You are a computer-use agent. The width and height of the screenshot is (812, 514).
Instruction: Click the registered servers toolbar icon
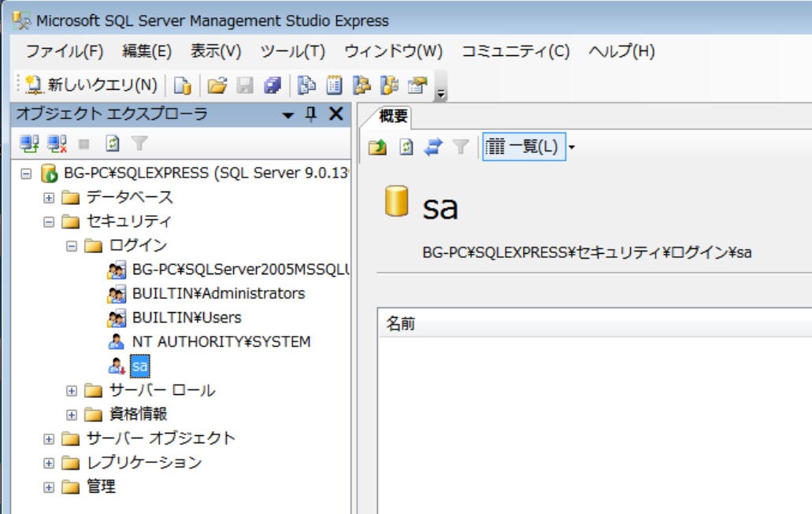pyautogui.click(x=306, y=85)
